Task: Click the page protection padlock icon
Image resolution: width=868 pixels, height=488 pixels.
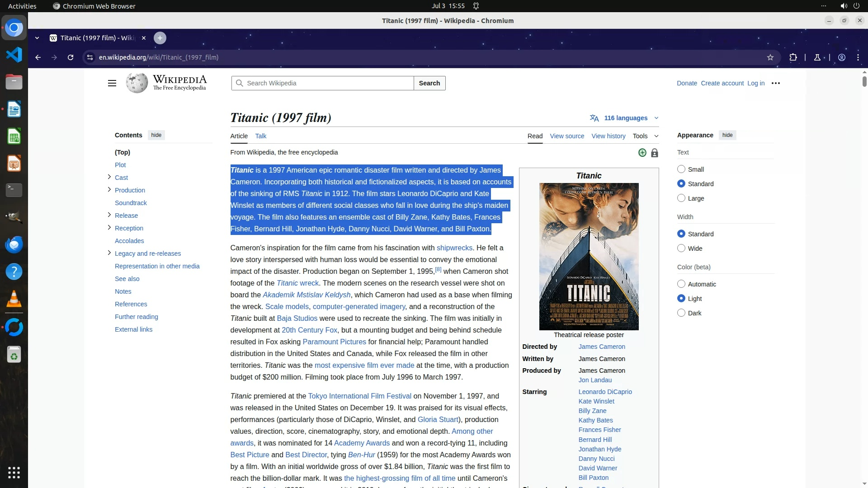Action: (x=654, y=153)
